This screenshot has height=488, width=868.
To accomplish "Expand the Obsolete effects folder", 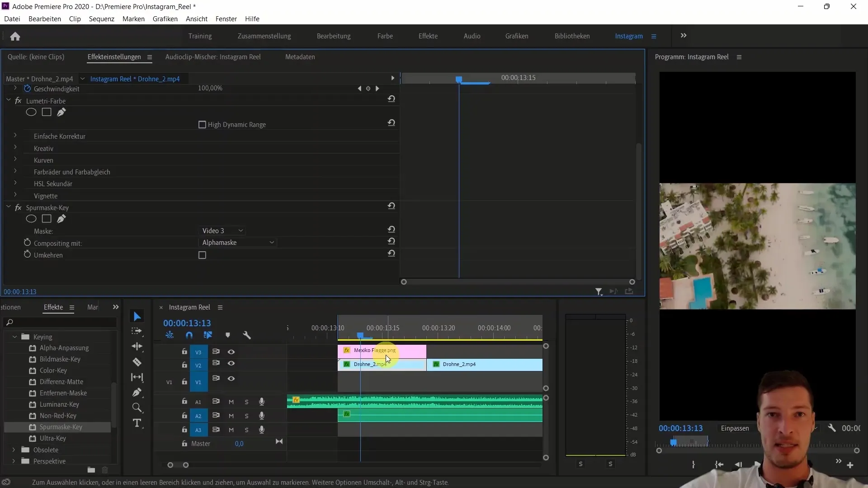I will point(14,450).
